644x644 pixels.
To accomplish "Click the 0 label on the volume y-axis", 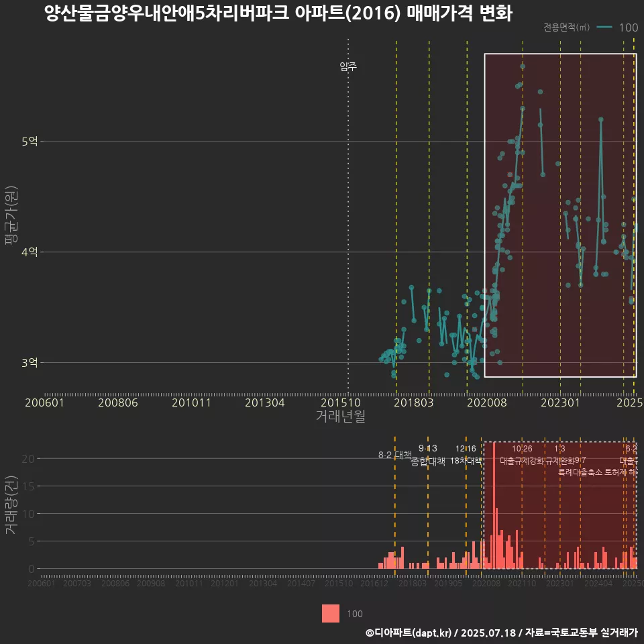I will [x=32, y=570].
